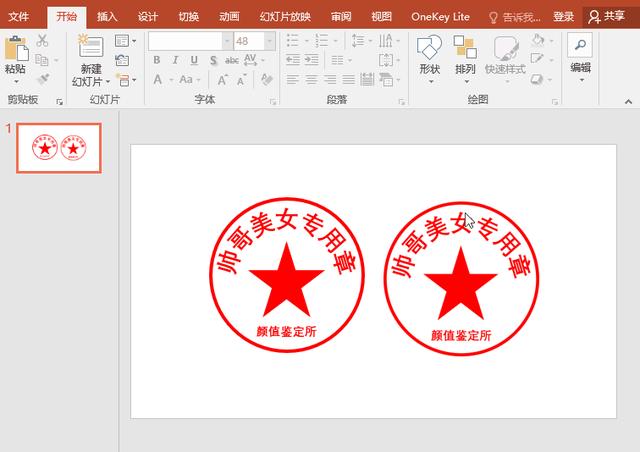
Task: Toggle Bold formatting
Action: (157, 60)
